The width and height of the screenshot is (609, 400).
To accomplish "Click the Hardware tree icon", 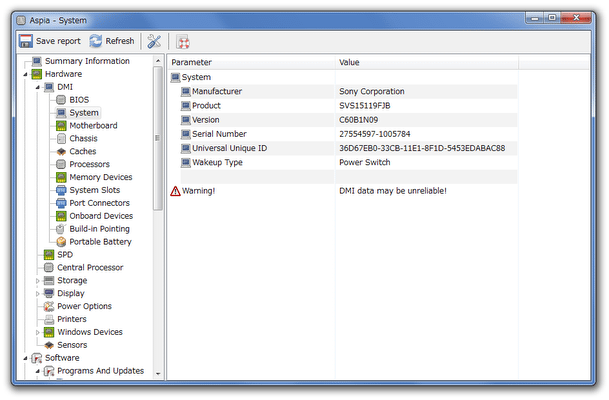I will (x=37, y=74).
